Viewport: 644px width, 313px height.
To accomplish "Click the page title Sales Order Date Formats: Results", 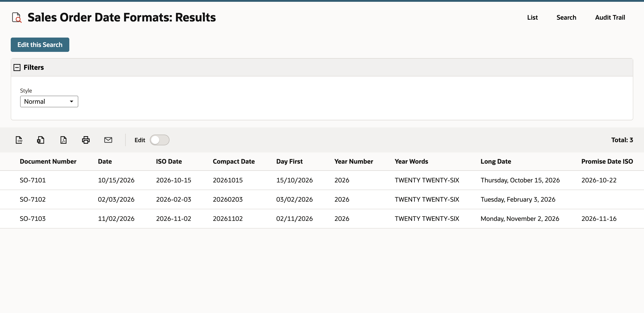I will click(122, 17).
